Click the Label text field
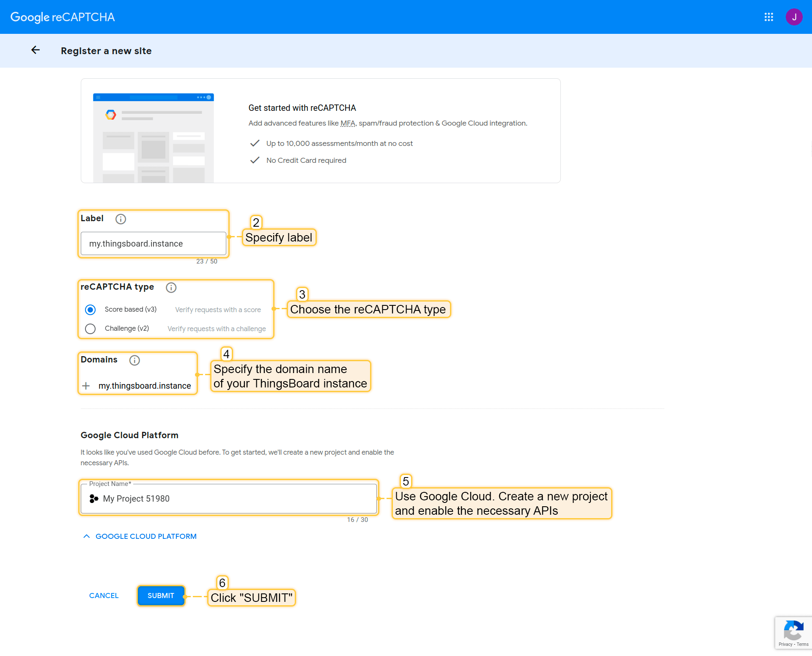This screenshot has width=812, height=656. click(153, 244)
